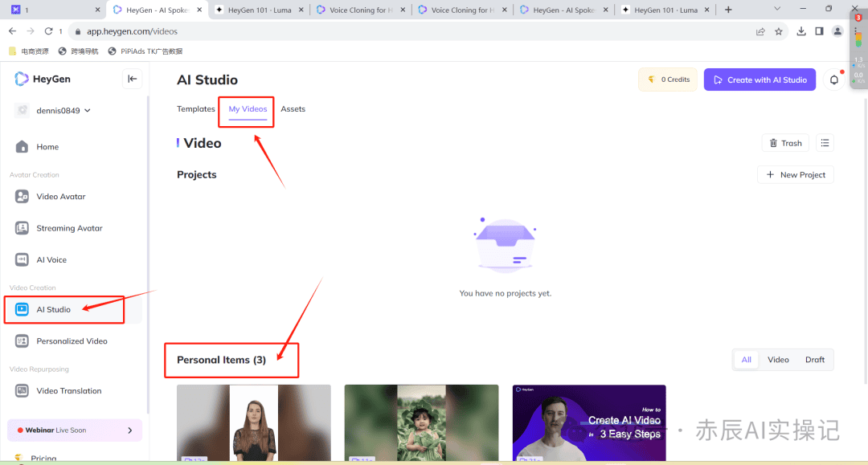Click the New Project button

tap(795, 175)
